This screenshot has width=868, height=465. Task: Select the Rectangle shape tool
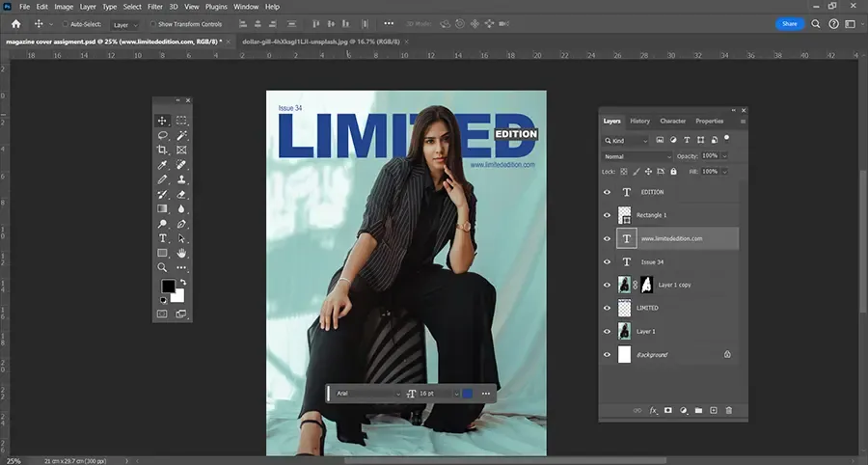point(162,253)
